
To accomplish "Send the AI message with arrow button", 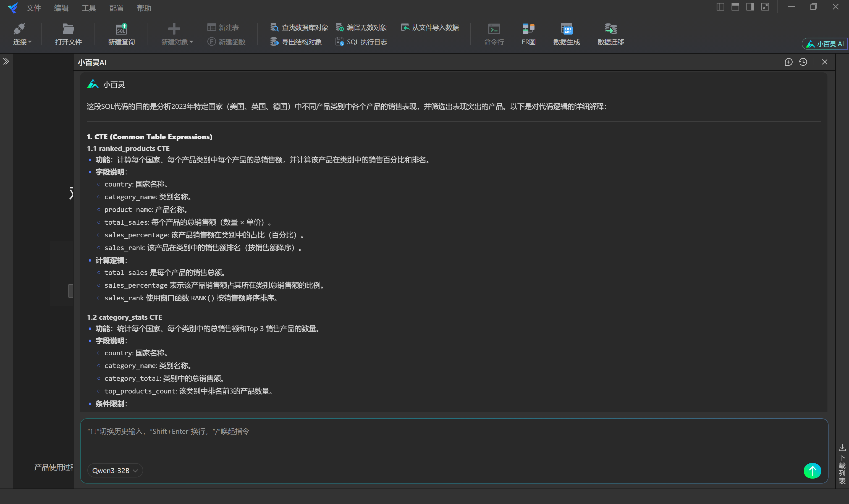I will click(812, 470).
